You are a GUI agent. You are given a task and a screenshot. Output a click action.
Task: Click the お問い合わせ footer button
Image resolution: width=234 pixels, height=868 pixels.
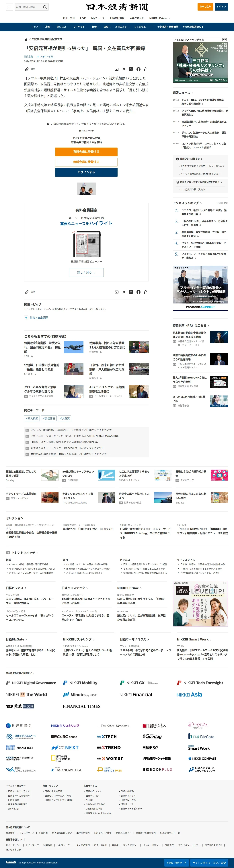[x=177, y=863]
